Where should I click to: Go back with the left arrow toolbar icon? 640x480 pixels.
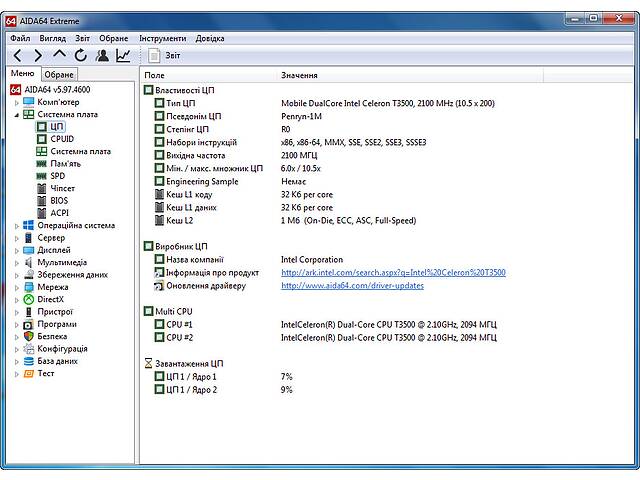pos(17,56)
